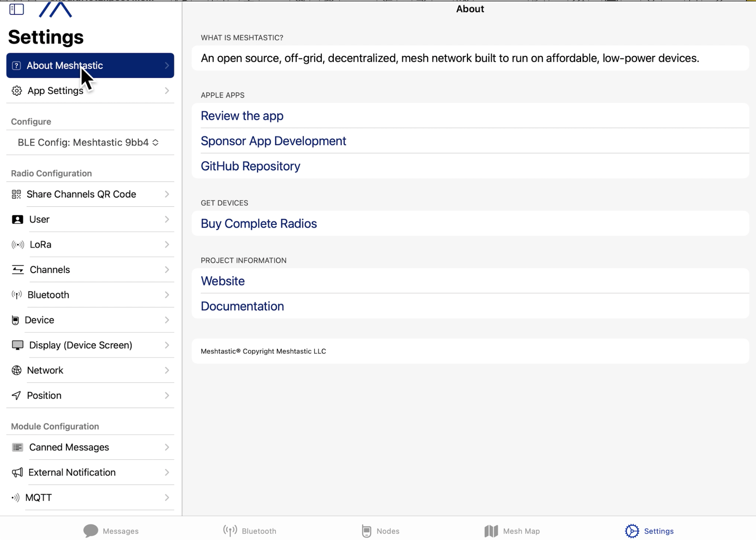This screenshot has height=540, width=756.
Task: Click Meshtastic Copyright text
Action: (263, 351)
